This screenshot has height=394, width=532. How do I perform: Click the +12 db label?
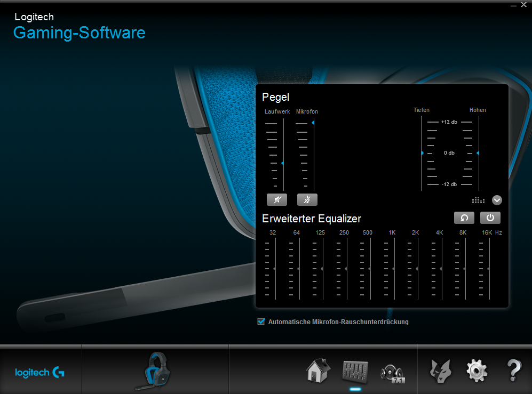(x=449, y=122)
